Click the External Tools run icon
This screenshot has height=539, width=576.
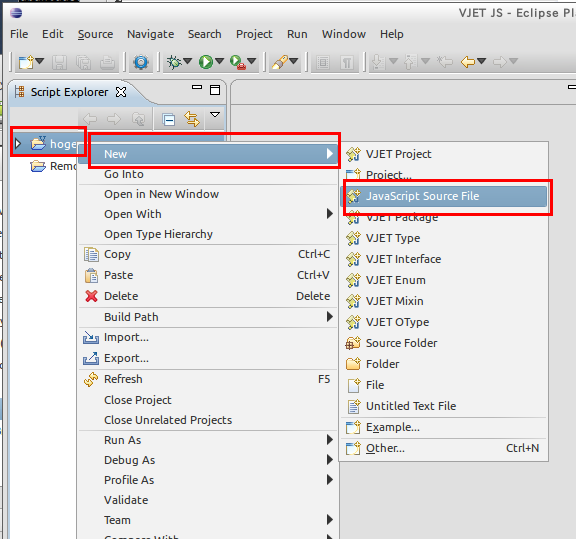(238, 62)
